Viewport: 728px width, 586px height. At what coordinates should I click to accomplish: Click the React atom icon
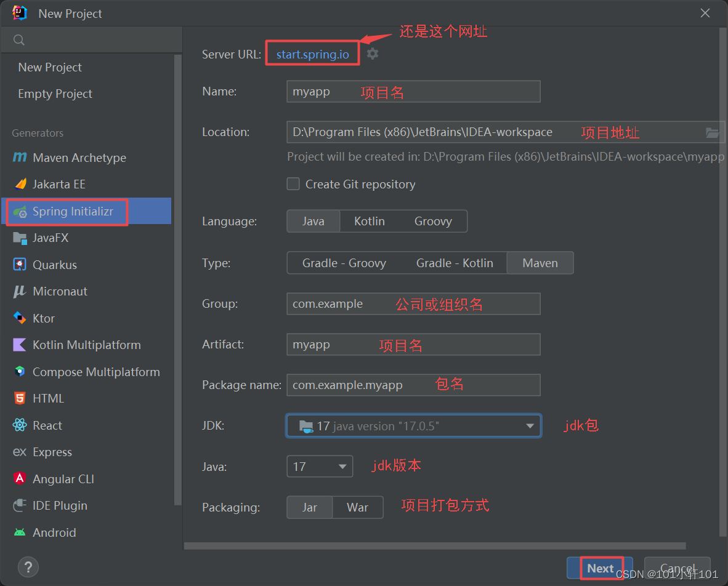tap(20, 425)
